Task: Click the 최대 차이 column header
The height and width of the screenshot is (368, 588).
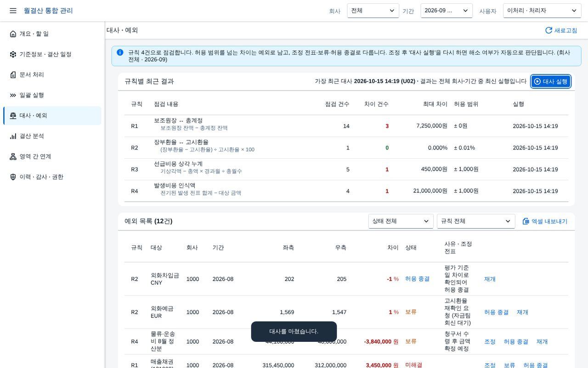Action: (x=435, y=104)
